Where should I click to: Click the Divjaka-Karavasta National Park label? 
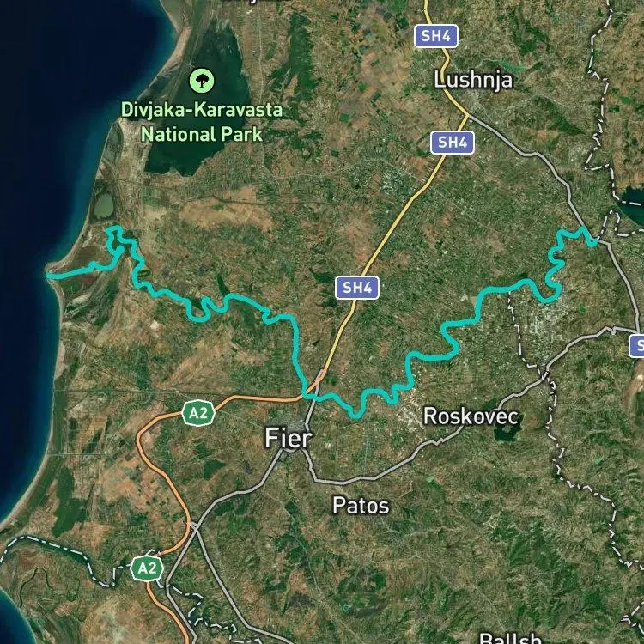201,122
